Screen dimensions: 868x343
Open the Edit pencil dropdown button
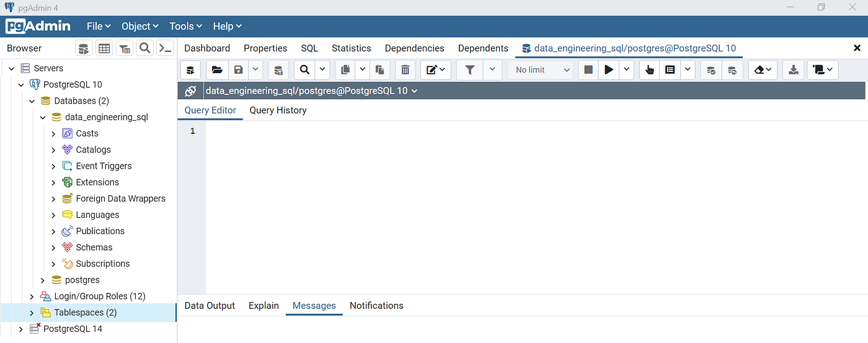click(x=436, y=70)
